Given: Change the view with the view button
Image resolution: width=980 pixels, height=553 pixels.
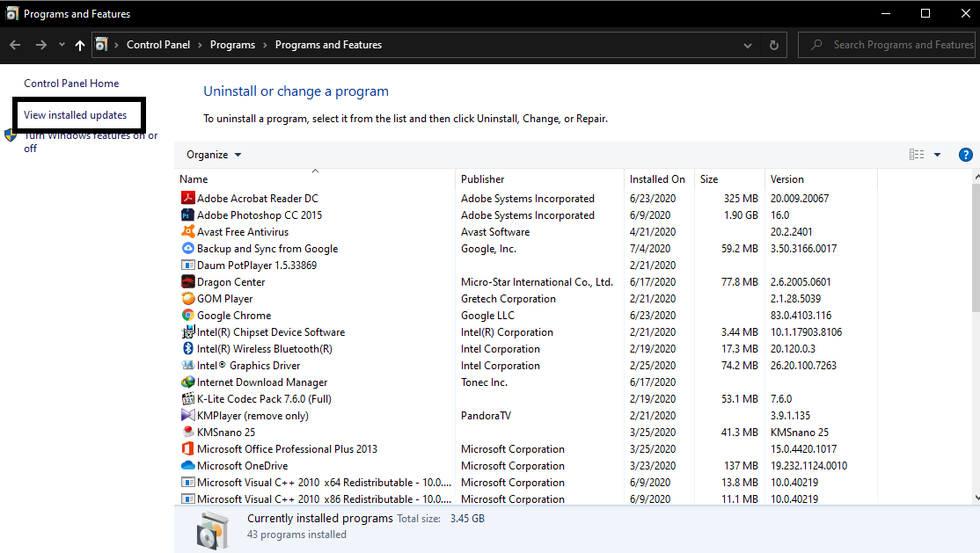Looking at the screenshot, I should point(917,155).
